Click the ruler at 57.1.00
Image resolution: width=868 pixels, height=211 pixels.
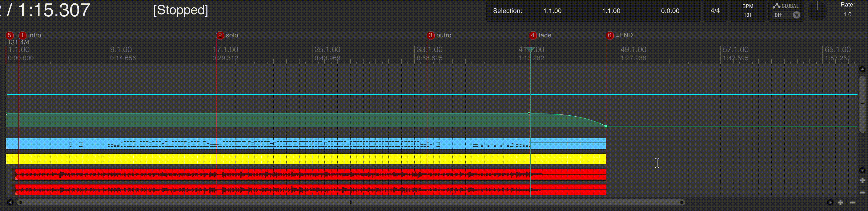click(x=735, y=50)
